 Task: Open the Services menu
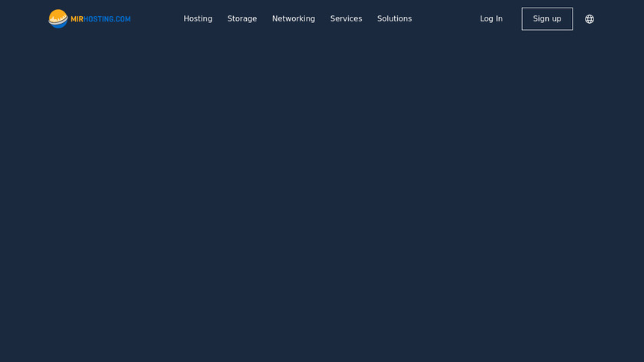click(346, 19)
